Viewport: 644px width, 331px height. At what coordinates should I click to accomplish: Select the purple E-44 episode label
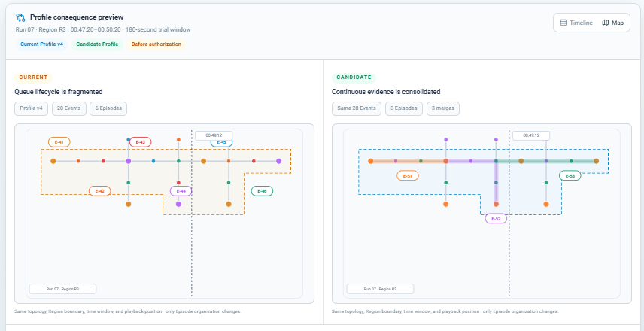click(181, 191)
